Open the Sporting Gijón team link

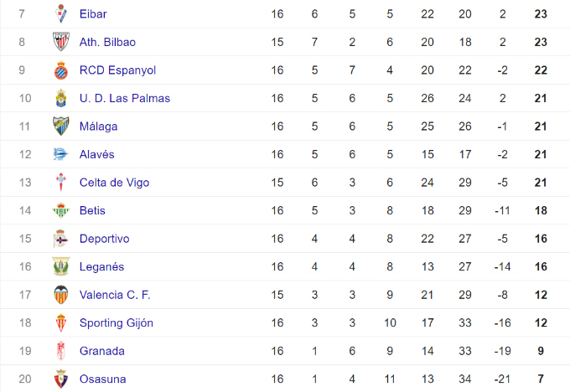(117, 323)
